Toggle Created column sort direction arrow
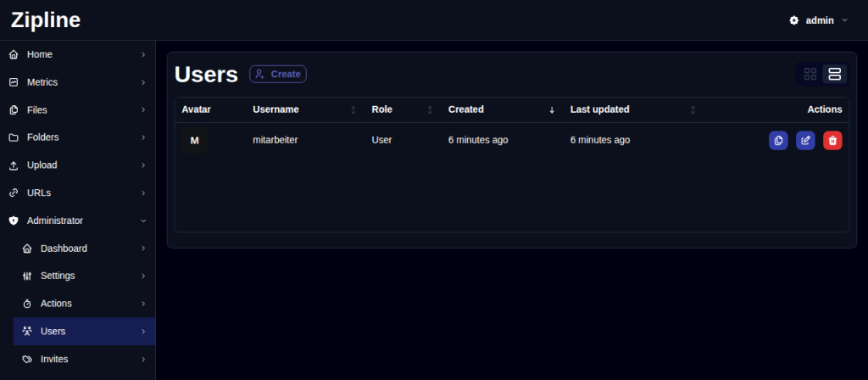 coord(551,109)
